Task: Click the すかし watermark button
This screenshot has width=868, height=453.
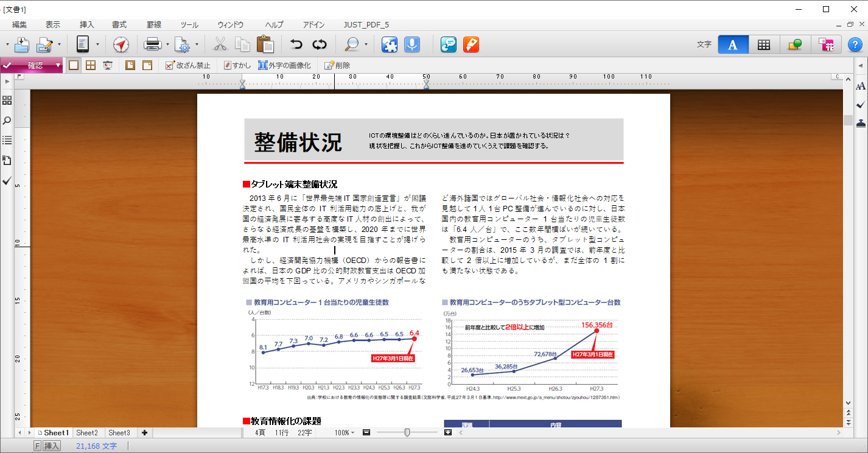Action: [x=237, y=65]
